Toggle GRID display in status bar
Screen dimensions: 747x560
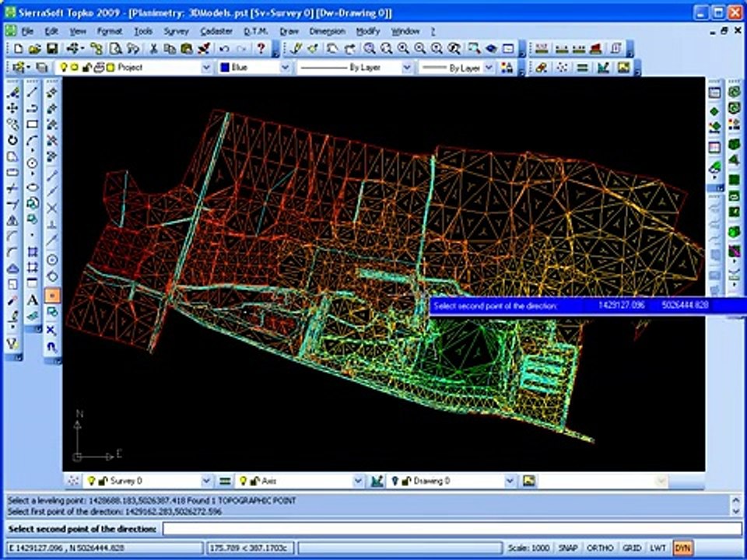pos(632,548)
